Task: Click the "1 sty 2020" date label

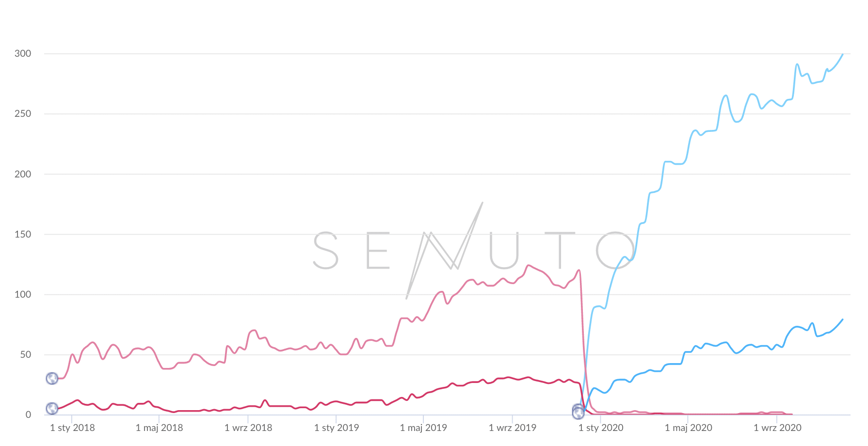Action: pyautogui.click(x=601, y=428)
